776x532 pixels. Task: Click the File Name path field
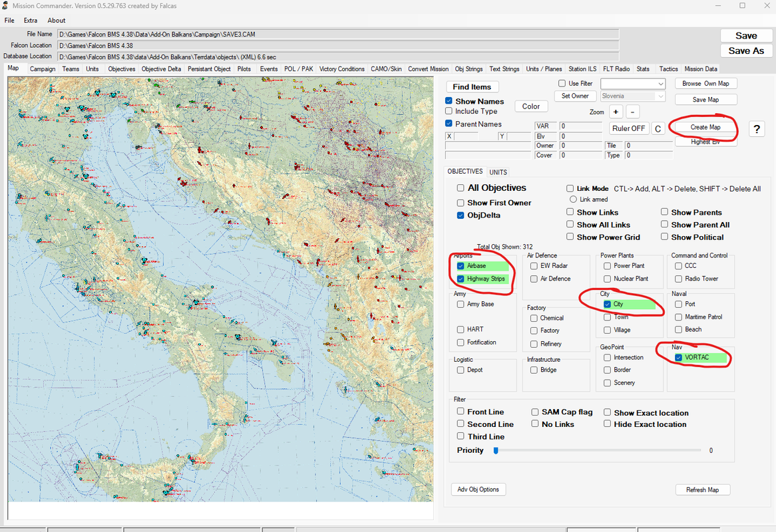(338, 34)
